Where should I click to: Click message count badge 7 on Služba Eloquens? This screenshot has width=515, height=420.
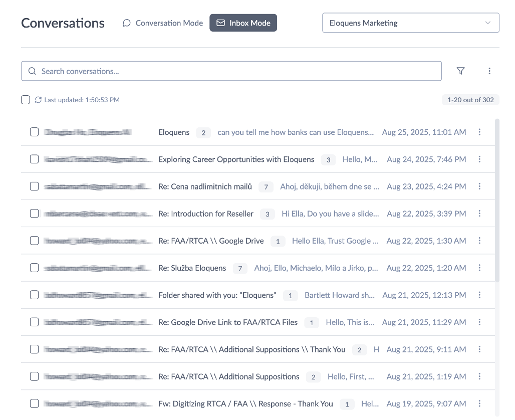coord(240,269)
